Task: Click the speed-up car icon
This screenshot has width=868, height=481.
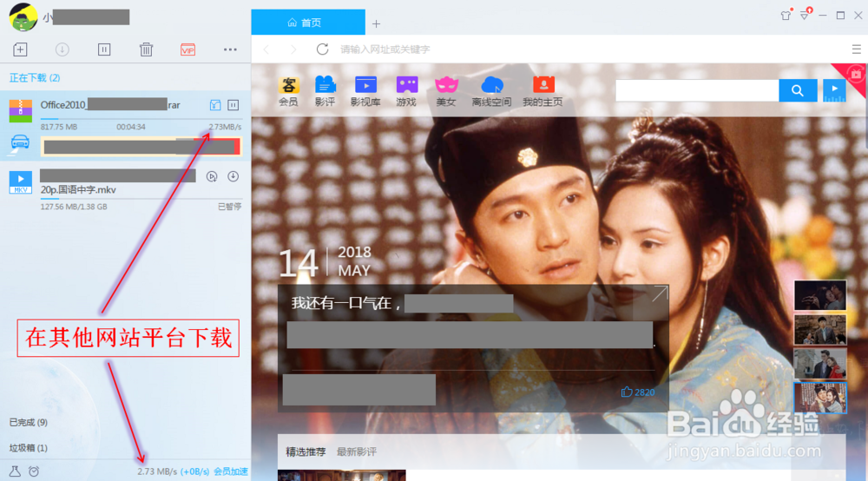Action: 21,142
